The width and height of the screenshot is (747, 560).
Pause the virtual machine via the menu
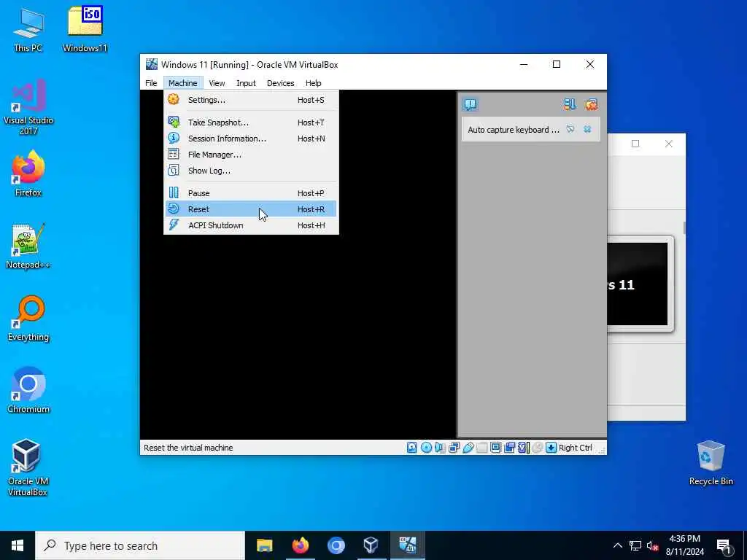click(251, 193)
